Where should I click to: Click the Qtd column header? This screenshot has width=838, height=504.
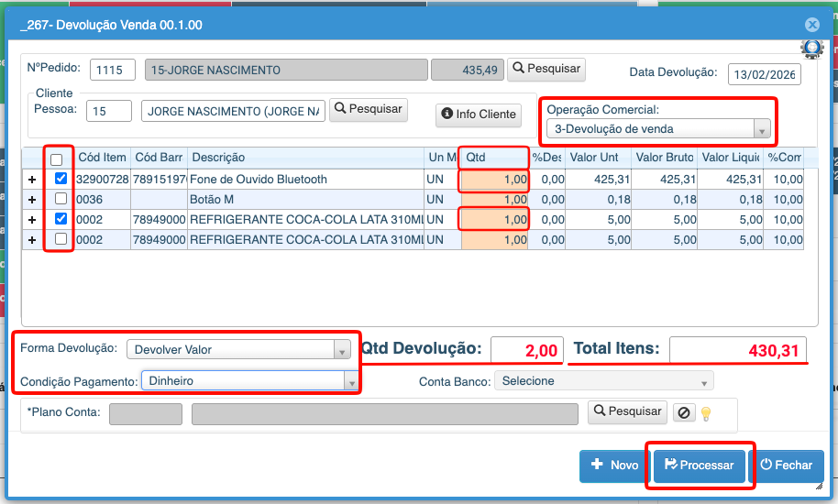pyautogui.click(x=495, y=158)
